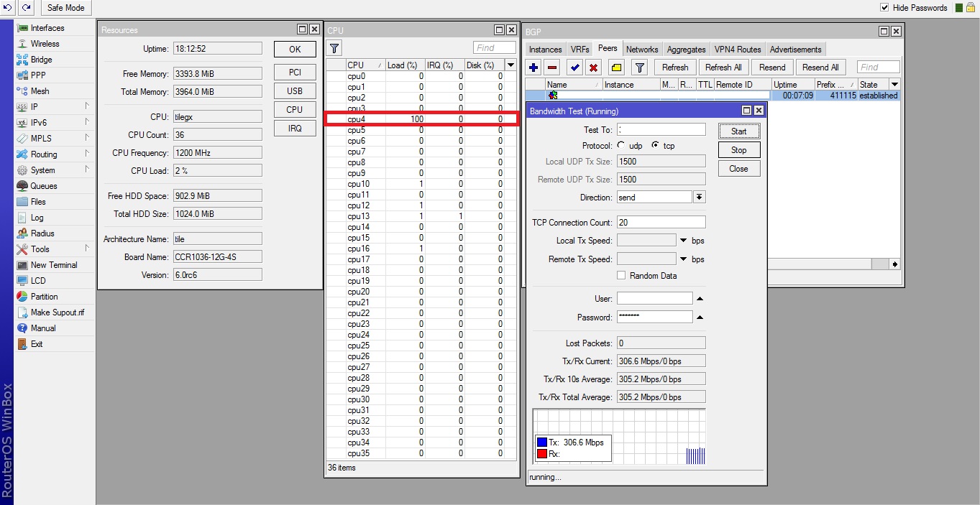Open Mesh in sidebar
Screen dimensions: 980x505
click(x=40, y=91)
